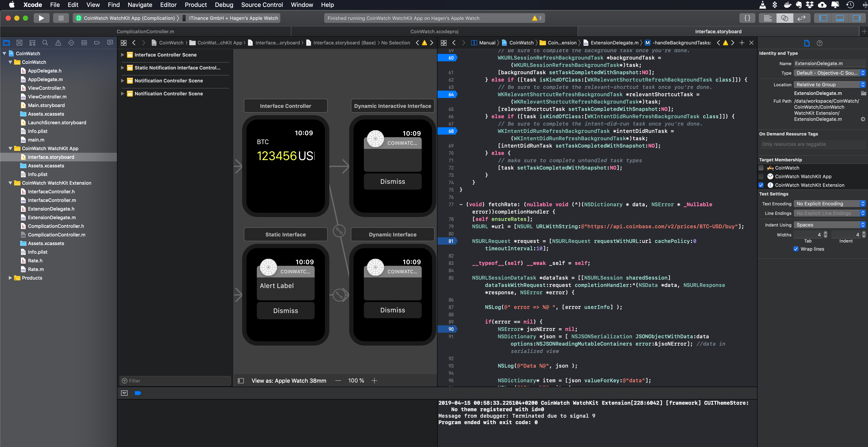The height and width of the screenshot is (447, 868).
Task: Open the Text Encoding dropdown
Action: 830,204
